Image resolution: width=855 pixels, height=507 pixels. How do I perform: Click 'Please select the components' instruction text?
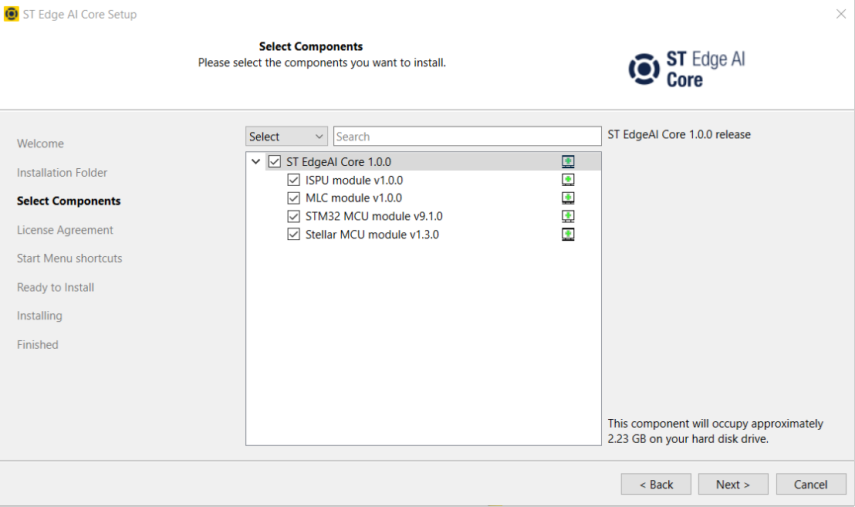[x=322, y=63]
